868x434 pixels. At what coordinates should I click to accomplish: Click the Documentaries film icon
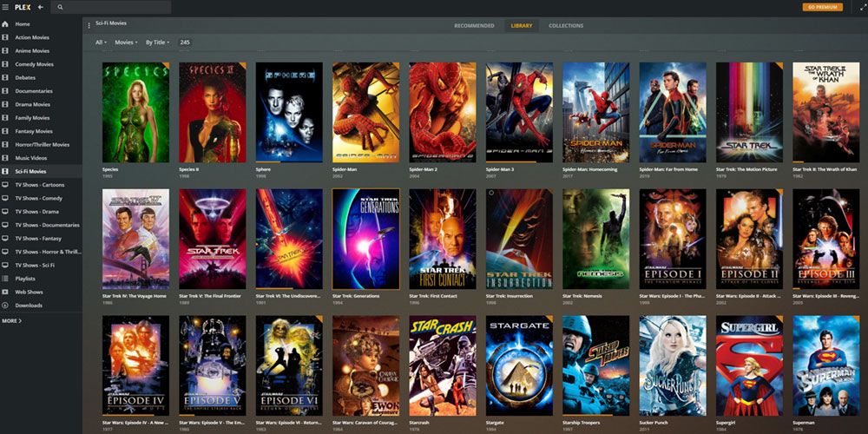click(5, 91)
